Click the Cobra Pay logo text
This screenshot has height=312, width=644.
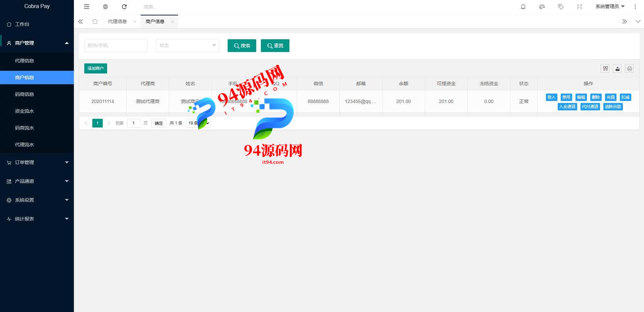pyautogui.click(x=37, y=6)
